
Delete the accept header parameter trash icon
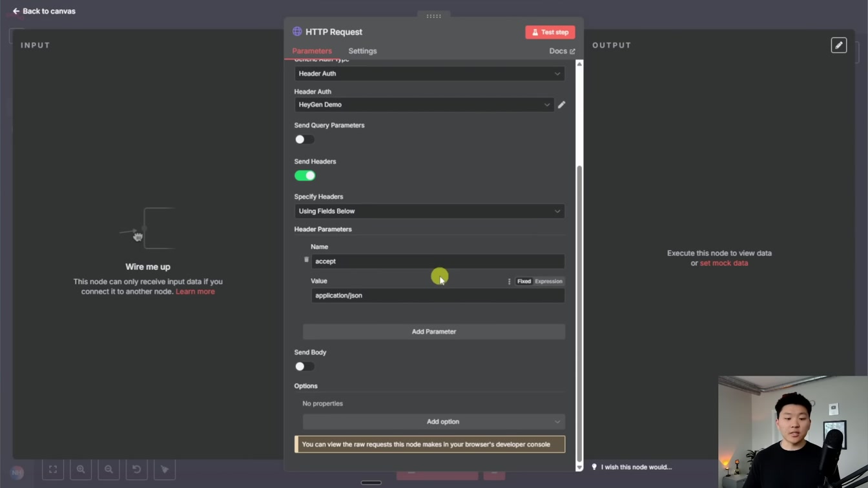point(306,259)
